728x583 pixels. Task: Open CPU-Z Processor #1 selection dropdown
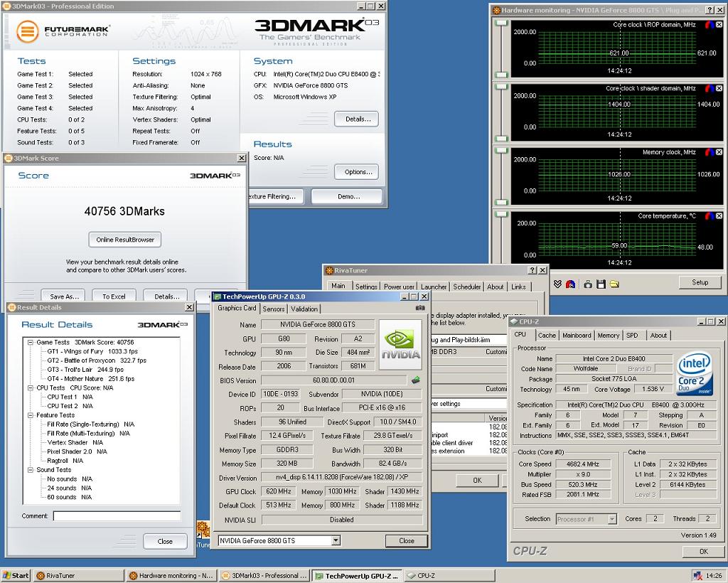click(612, 519)
